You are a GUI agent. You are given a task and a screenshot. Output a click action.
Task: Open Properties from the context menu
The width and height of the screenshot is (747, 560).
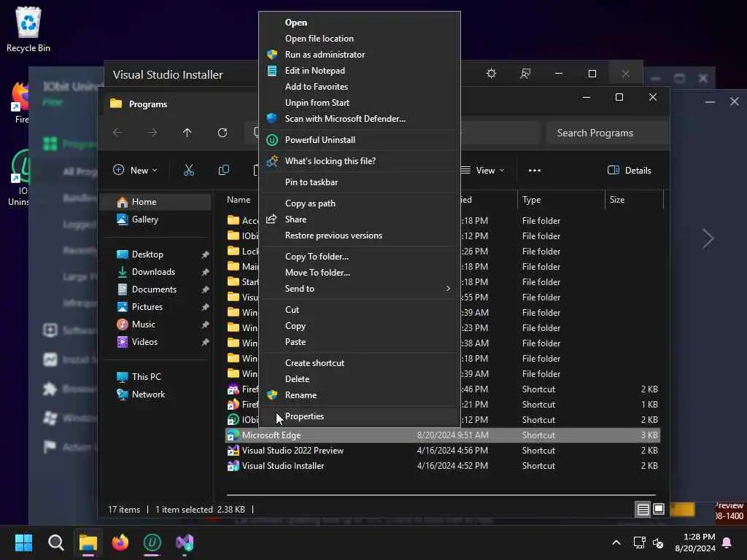pyautogui.click(x=304, y=416)
